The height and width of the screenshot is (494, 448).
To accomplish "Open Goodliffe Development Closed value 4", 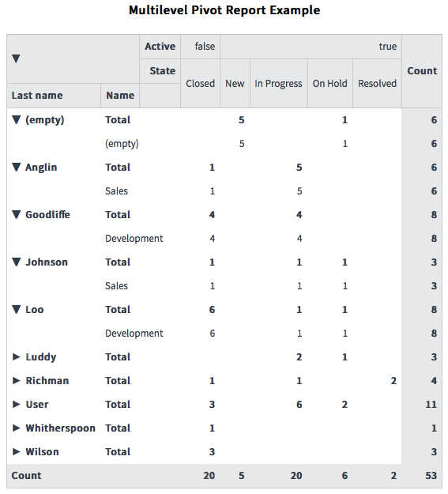I will tap(213, 239).
